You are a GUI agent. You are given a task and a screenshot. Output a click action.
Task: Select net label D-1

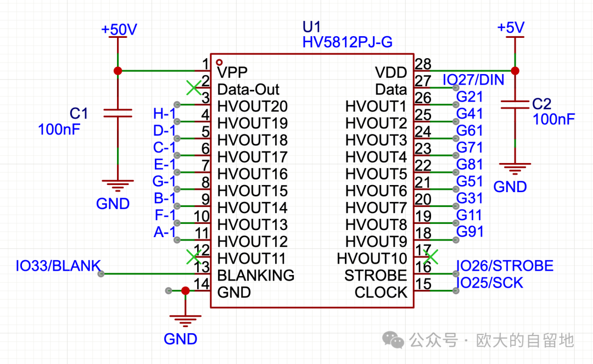coord(165,131)
